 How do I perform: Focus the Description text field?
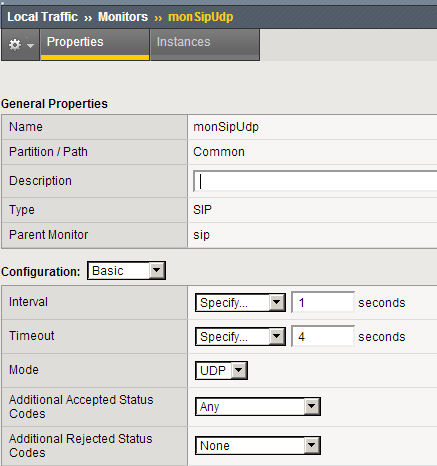point(315,181)
